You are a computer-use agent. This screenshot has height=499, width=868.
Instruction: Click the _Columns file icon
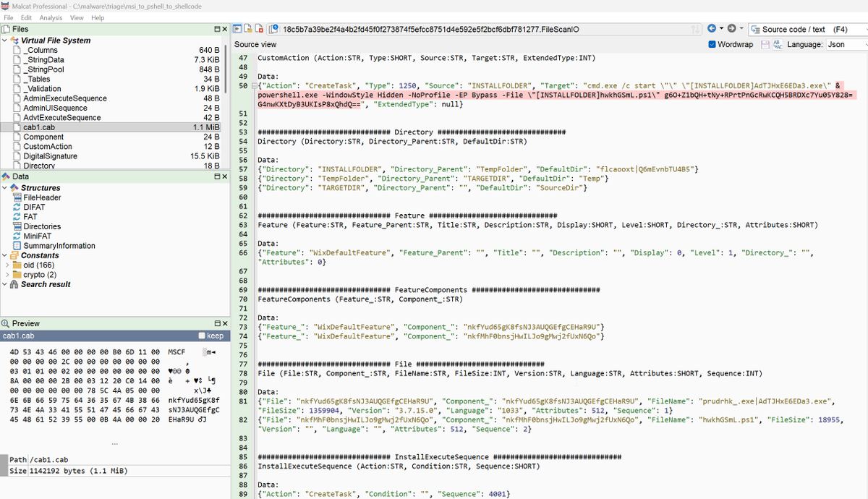click(x=17, y=50)
